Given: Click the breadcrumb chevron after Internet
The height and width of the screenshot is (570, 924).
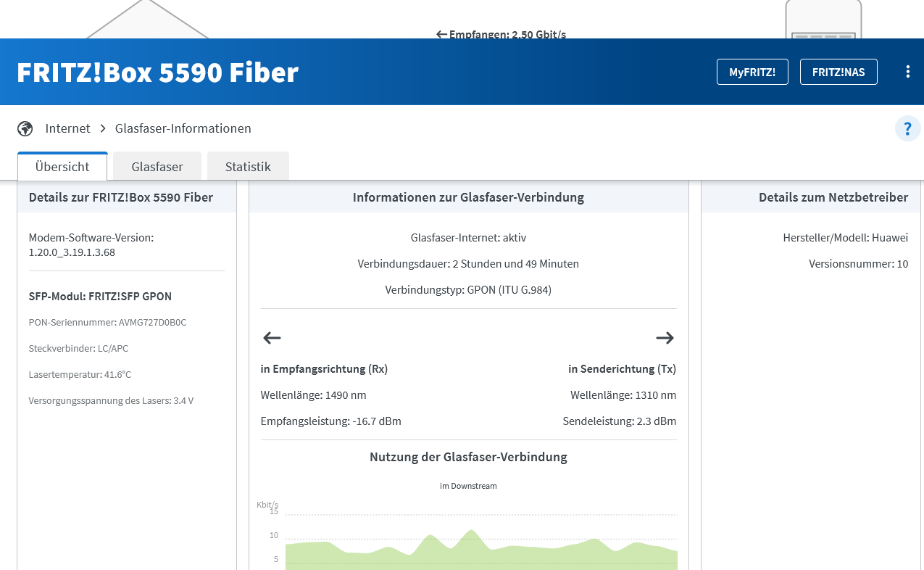Looking at the screenshot, I should click(x=103, y=128).
